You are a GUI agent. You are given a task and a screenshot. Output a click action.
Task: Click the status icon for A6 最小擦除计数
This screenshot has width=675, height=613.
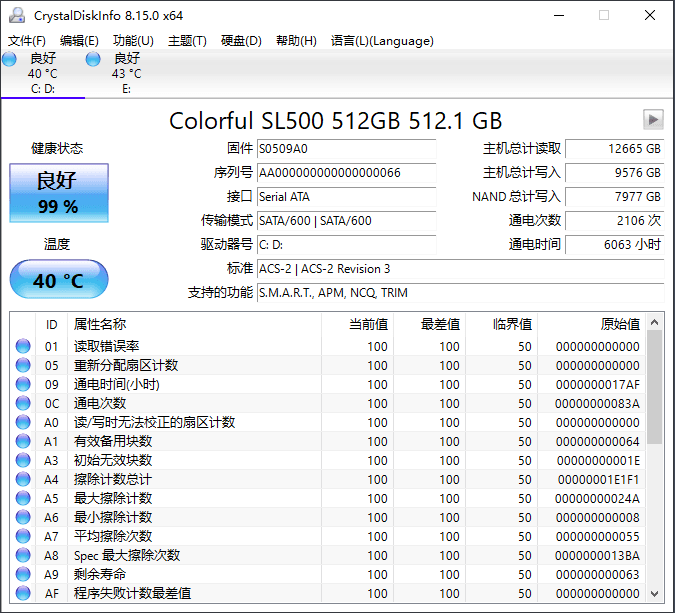pos(23,517)
